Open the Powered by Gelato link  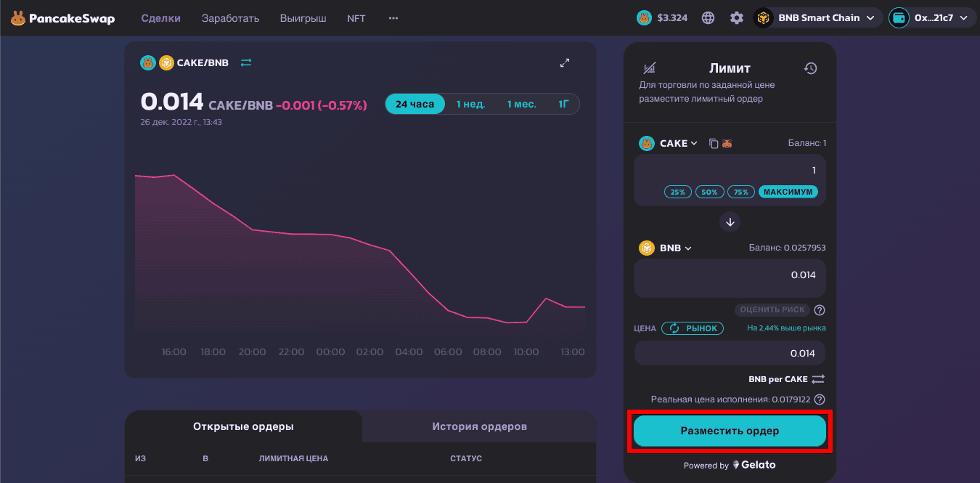(730, 465)
